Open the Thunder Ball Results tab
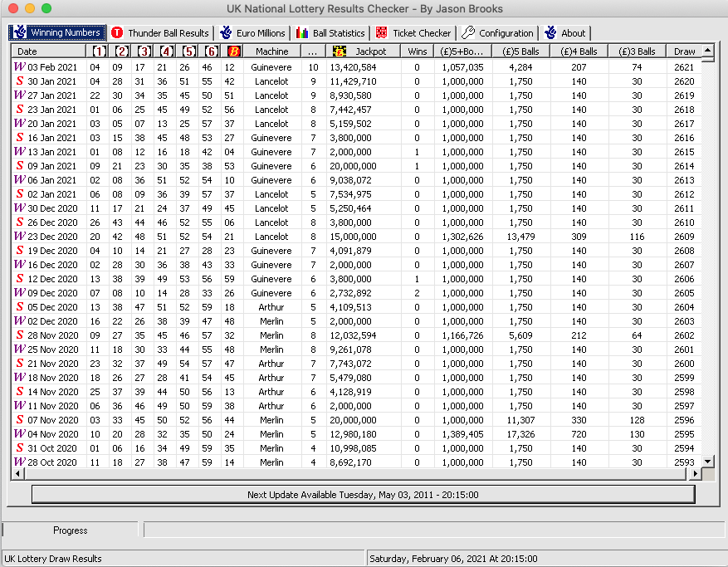 point(160,33)
